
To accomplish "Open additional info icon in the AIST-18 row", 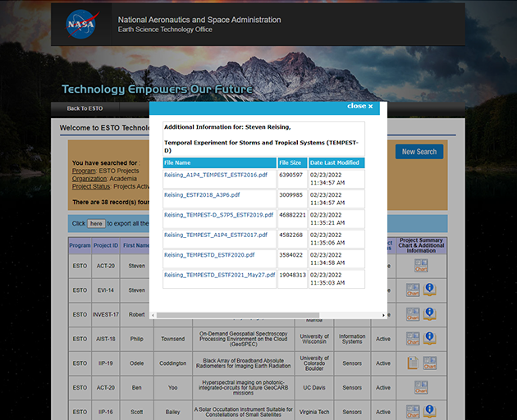I will tap(430, 339).
